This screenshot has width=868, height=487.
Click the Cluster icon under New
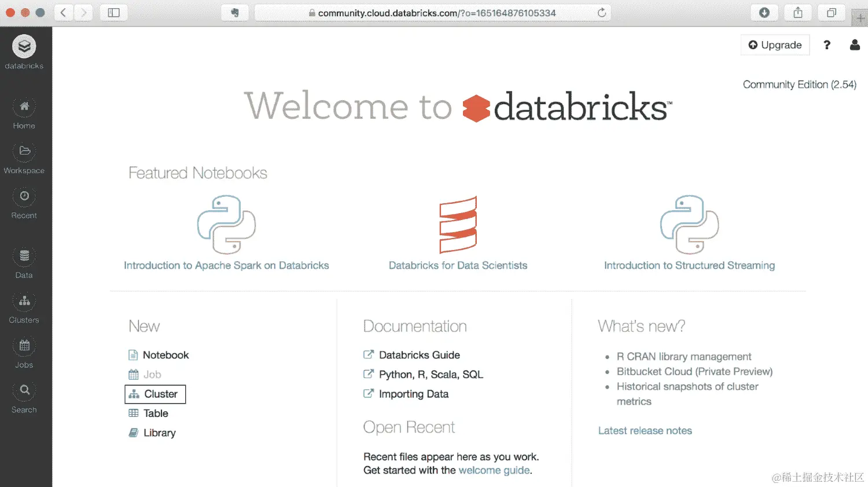coord(134,394)
